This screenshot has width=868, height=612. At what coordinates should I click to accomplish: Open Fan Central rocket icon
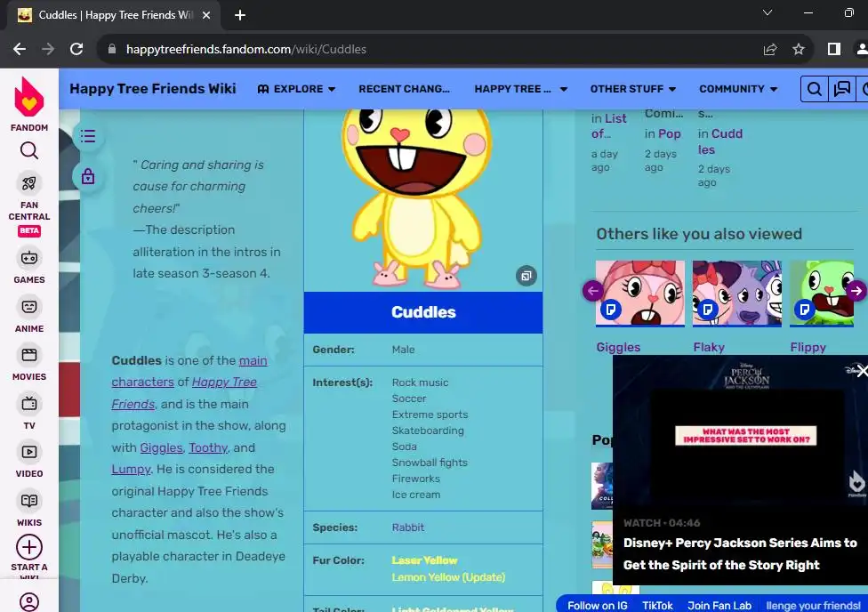(28, 183)
